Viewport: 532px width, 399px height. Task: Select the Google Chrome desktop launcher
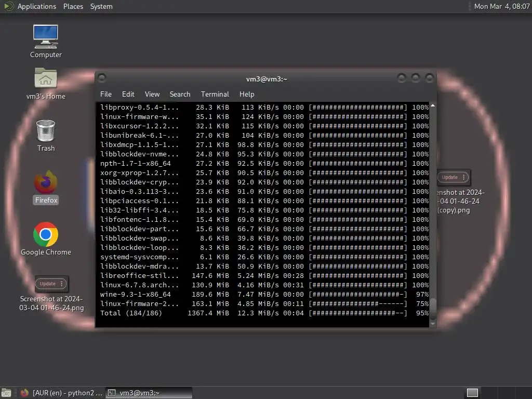46,239
